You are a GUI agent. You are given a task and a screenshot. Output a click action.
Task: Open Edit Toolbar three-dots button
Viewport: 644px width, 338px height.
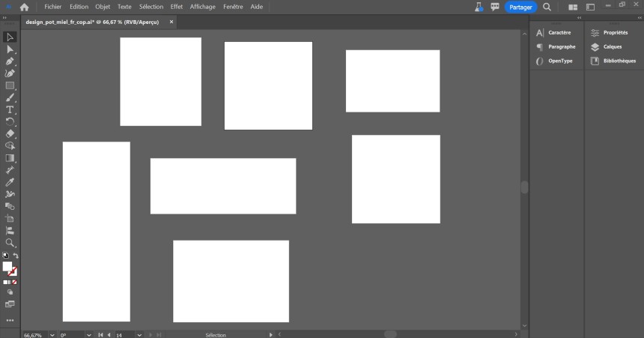10,320
